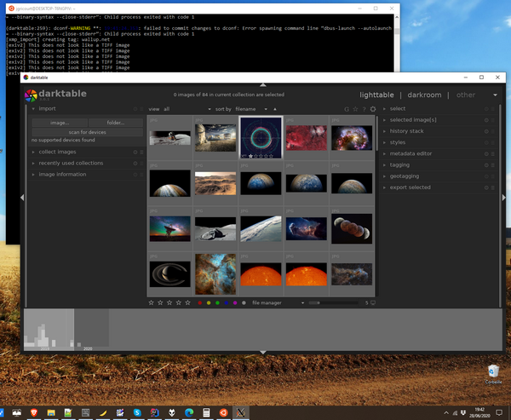Expand the export selected module
The image size is (511, 420).
pyautogui.click(x=384, y=187)
